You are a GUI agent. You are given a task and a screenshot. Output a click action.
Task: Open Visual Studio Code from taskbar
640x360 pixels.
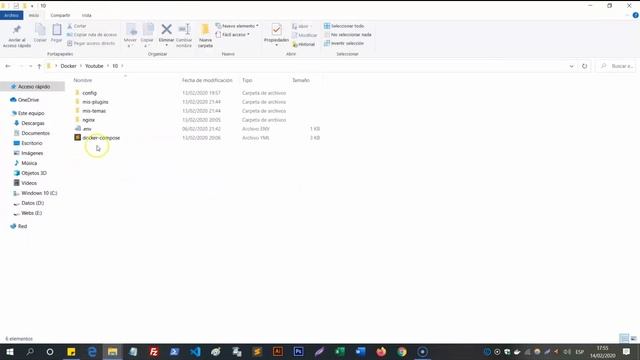195,352
